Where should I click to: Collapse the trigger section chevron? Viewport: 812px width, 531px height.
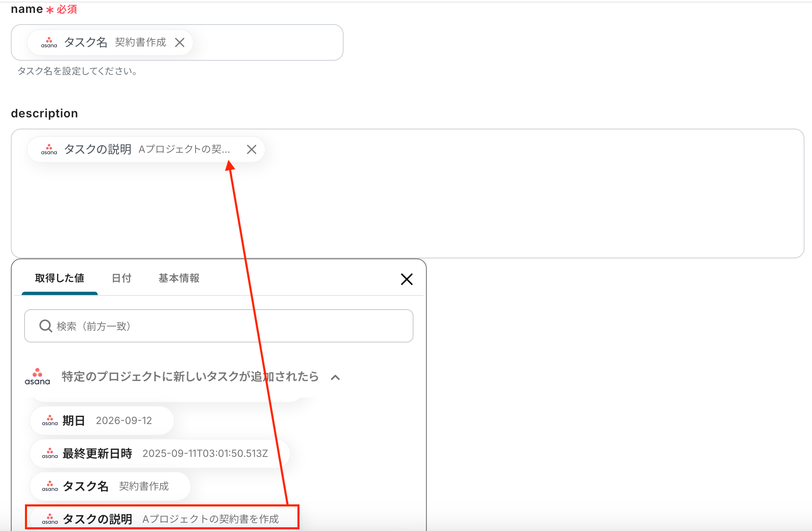[335, 377]
